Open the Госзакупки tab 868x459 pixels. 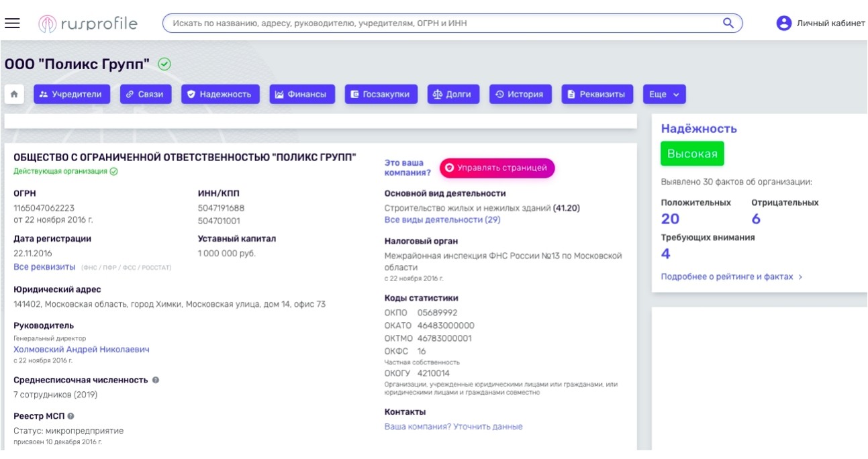click(x=381, y=95)
